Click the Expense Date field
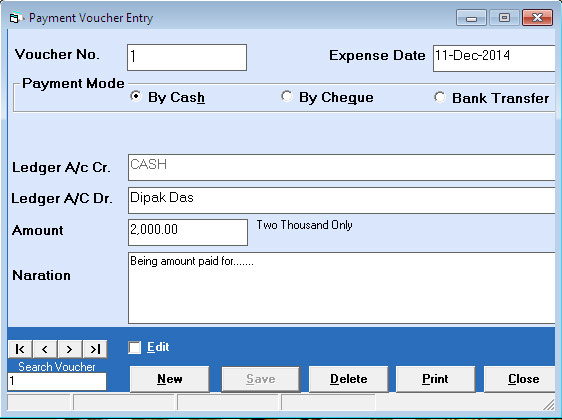562x420 pixels. pos(495,58)
